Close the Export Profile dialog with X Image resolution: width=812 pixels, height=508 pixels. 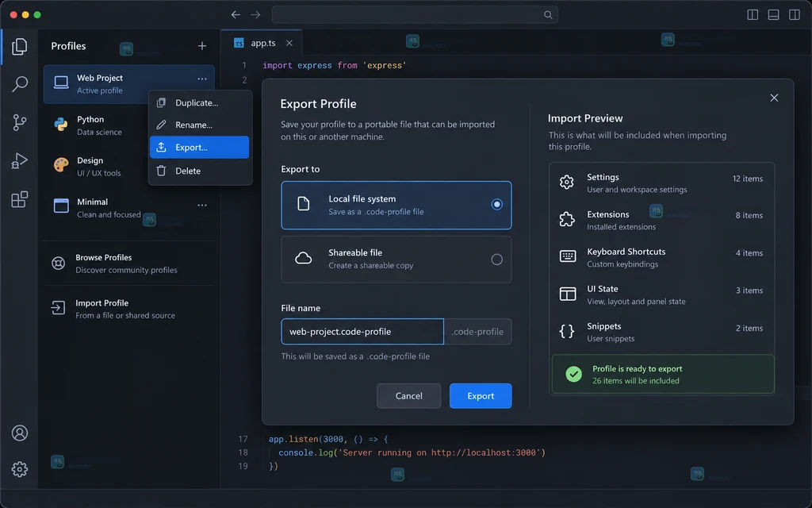pyautogui.click(x=774, y=98)
